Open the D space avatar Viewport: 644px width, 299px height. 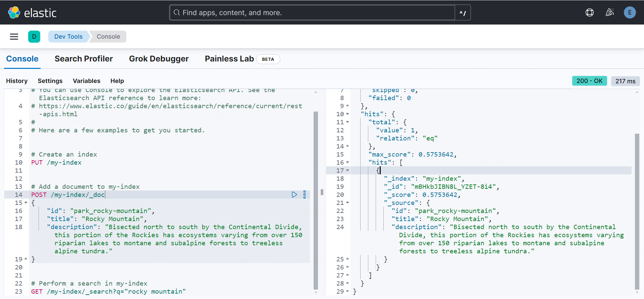click(x=34, y=37)
